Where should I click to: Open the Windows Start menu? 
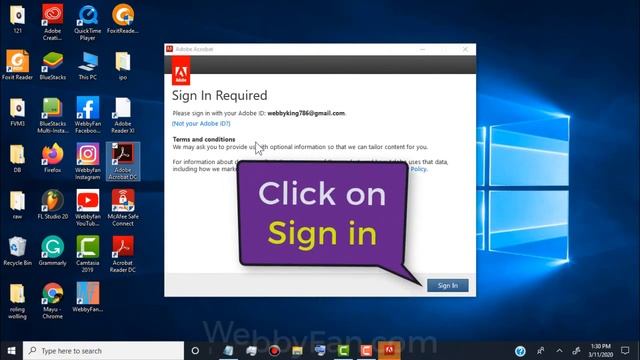coord(11,351)
